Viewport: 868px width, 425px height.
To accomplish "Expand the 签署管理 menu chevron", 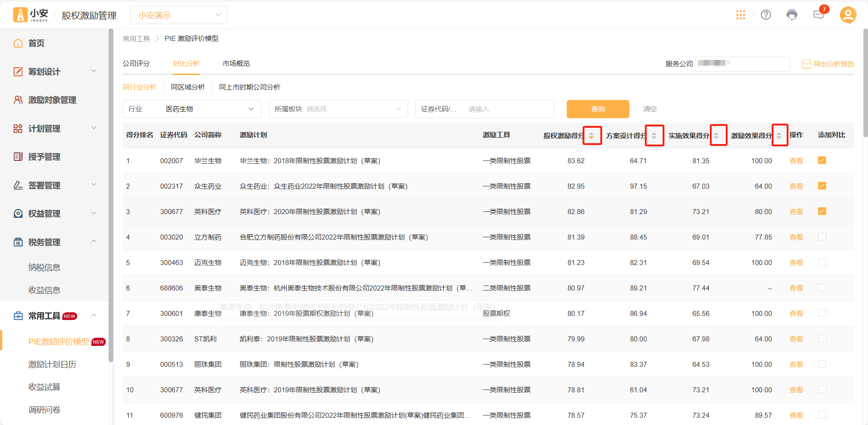I will 94,185.
